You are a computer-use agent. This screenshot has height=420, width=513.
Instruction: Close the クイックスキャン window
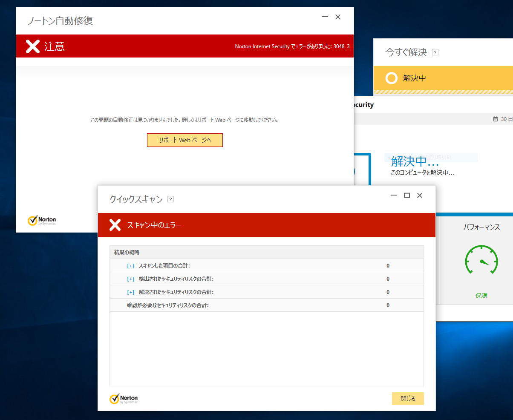(x=420, y=195)
